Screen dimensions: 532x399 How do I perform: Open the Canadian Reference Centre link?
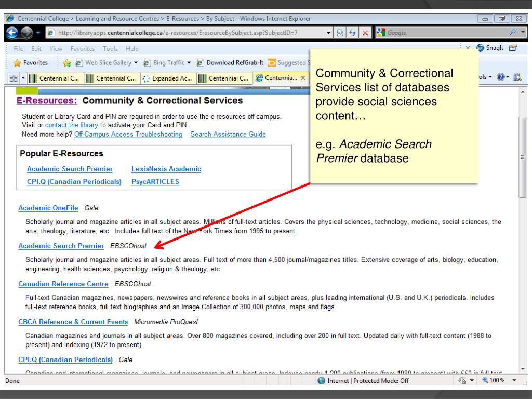[x=63, y=284]
